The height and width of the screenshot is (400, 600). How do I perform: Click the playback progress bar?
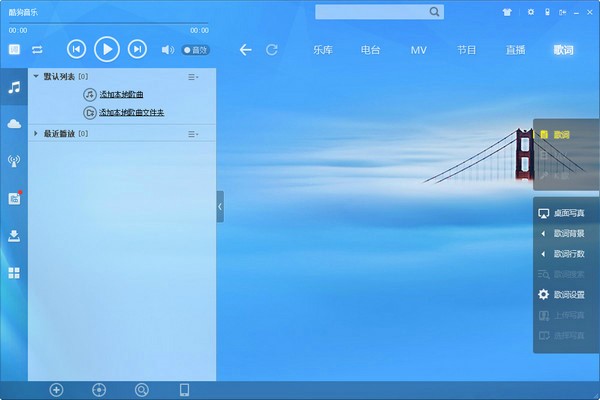coord(109,24)
